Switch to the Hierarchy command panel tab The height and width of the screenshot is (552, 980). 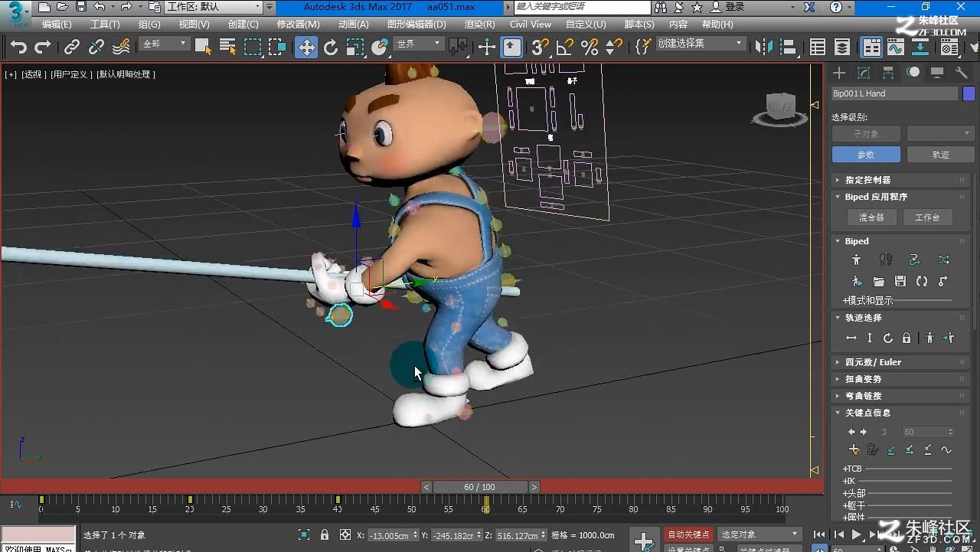click(x=888, y=73)
